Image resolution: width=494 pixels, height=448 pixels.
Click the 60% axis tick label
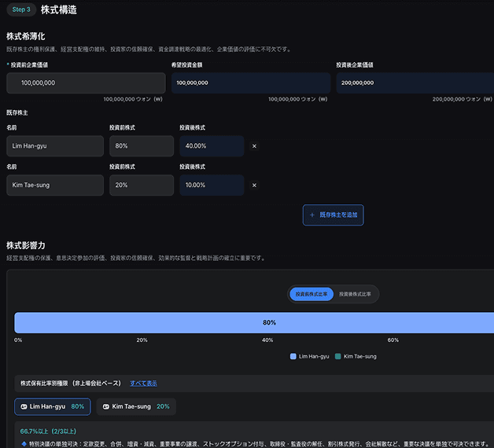(x=393, y=340)
